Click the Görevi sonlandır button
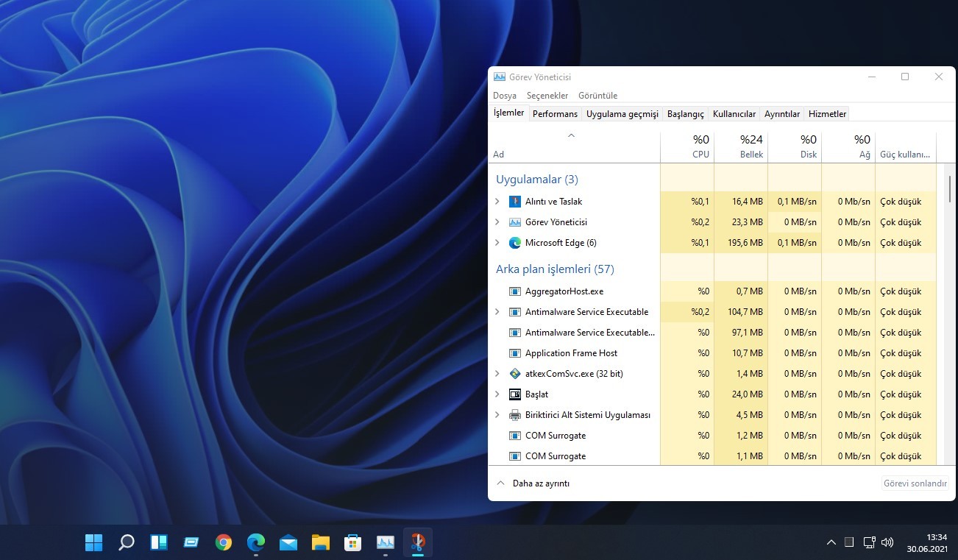Image resolution: width=958 pixels, height=560 pixels. coord(915,483)
